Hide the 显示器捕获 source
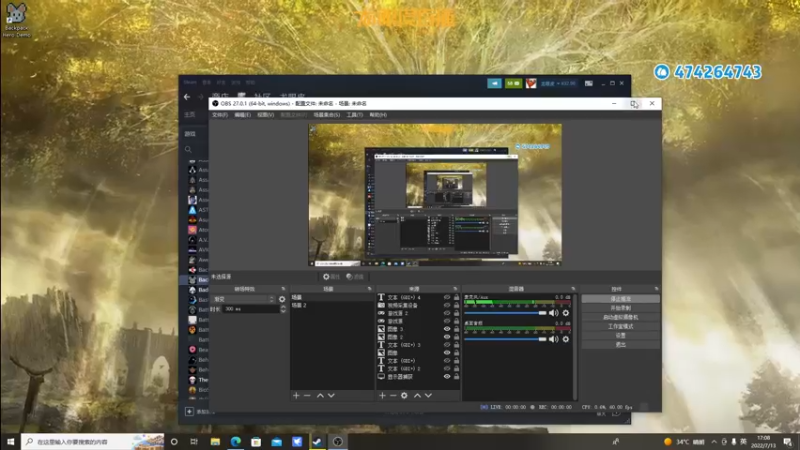 [447, 377]
